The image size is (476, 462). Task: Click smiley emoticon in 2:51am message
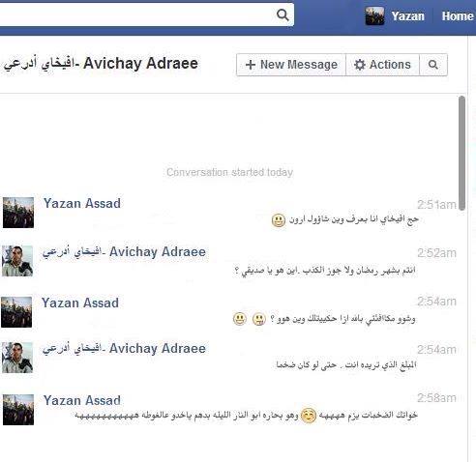tap(279, 220)
